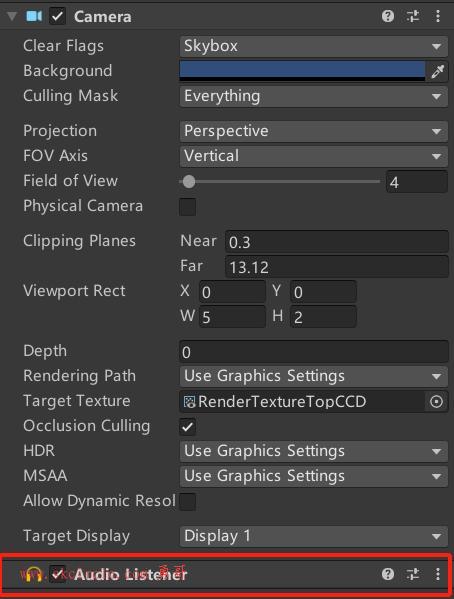Uncheck Occlusion Culling checkbox
The height and width of the screenshot is (599, 454).
click(188, 427)
